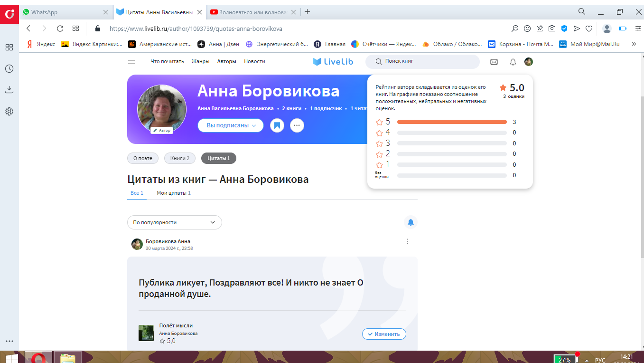Image resolution: width=644 pixels, height=363 pixels.
Task: Click the 'РУС' language indicator
Action: pyautogui.click(x=600, y=360)
